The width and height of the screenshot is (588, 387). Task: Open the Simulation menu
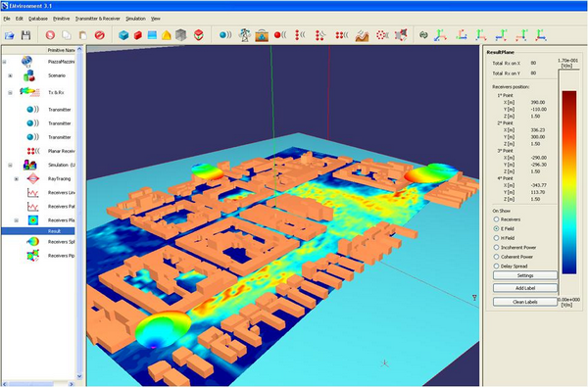click(x=135, y=19)
